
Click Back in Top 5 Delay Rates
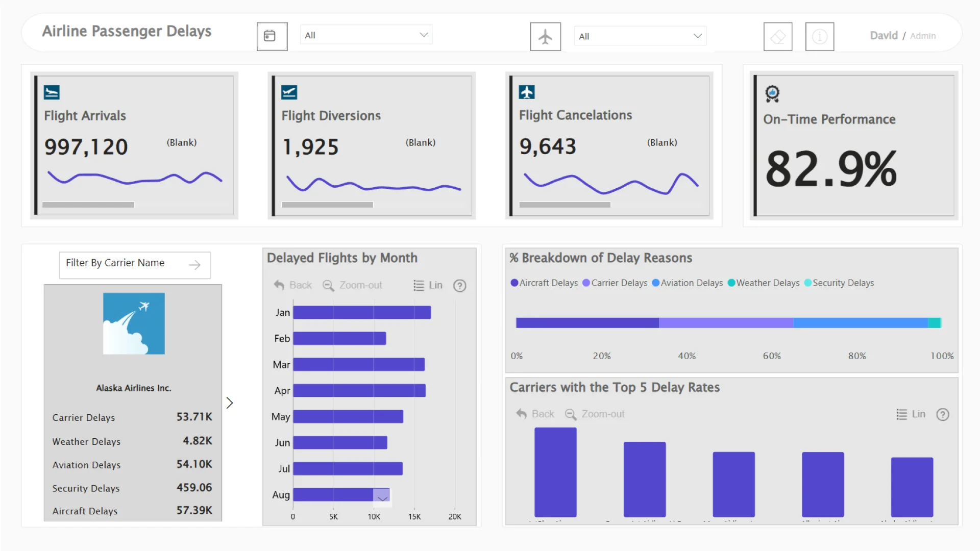[535, 414]
